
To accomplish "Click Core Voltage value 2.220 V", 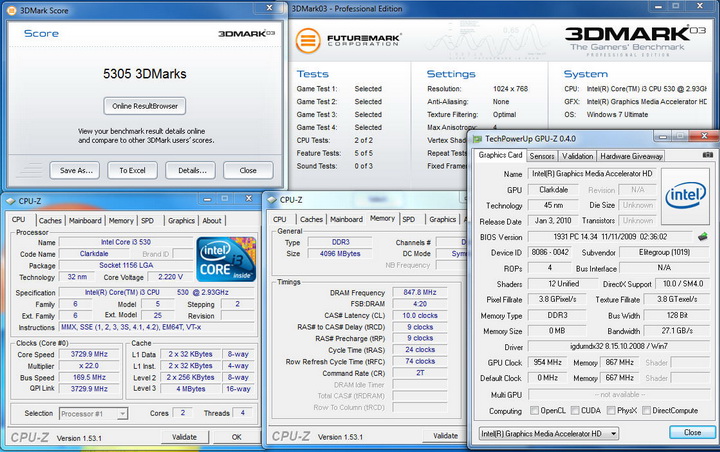I will pyautogui.click(x=170, y=277).
